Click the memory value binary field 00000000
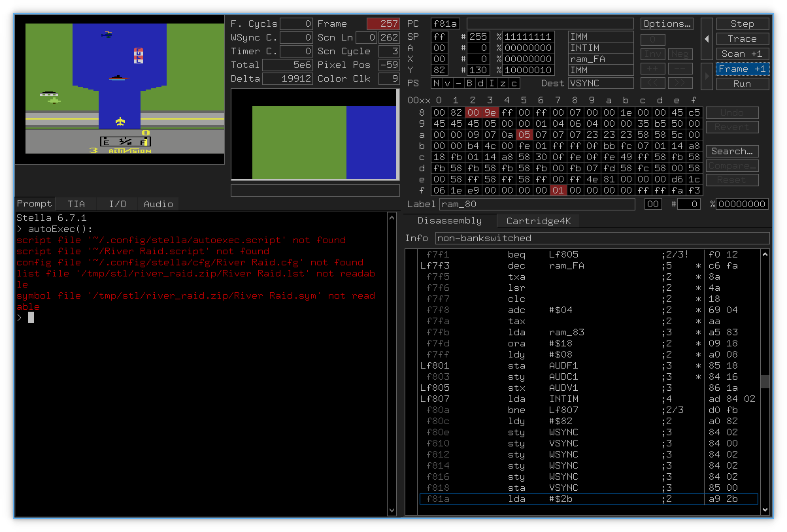 coord(742,205)
